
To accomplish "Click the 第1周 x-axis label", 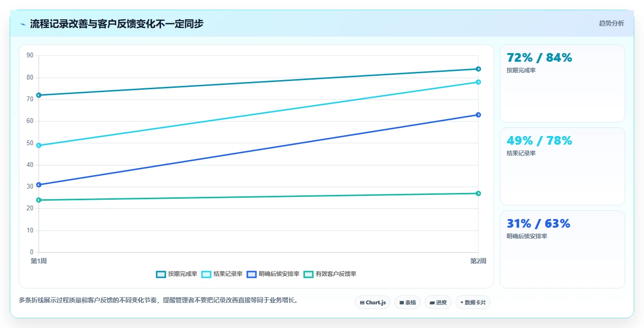I will pos(39,261).
